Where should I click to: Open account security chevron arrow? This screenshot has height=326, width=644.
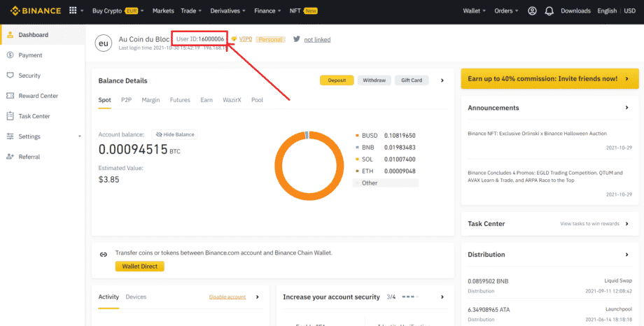click(x=442, y=297)
